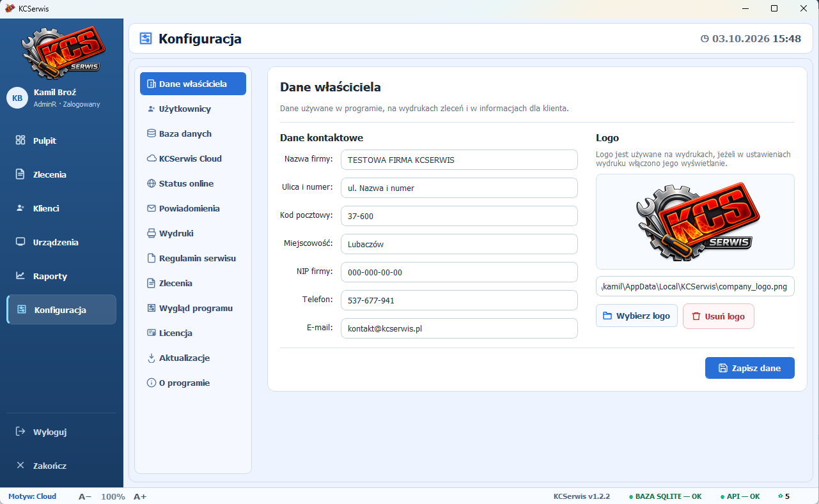
Task: Click the NIP firmy field
Action: (x=459, y=272)
